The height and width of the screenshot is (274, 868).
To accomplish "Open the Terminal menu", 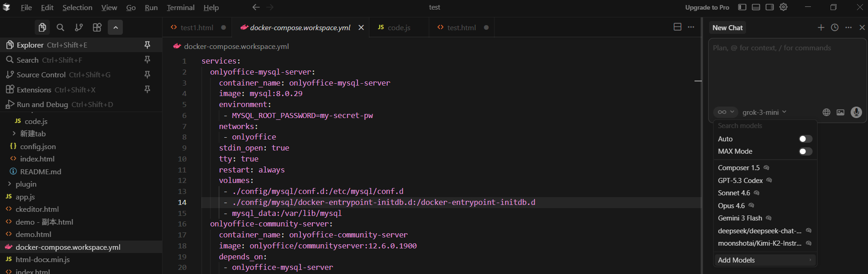I will point(180,7).
